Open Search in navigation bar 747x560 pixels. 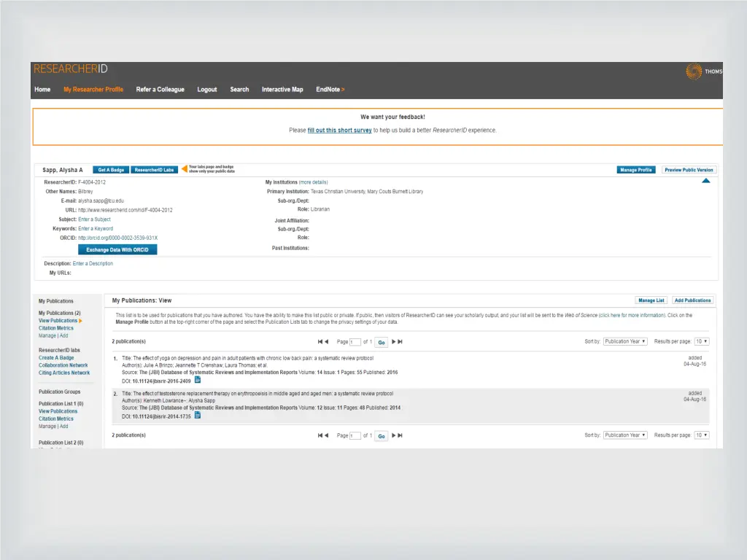click(x=239, y=90)
